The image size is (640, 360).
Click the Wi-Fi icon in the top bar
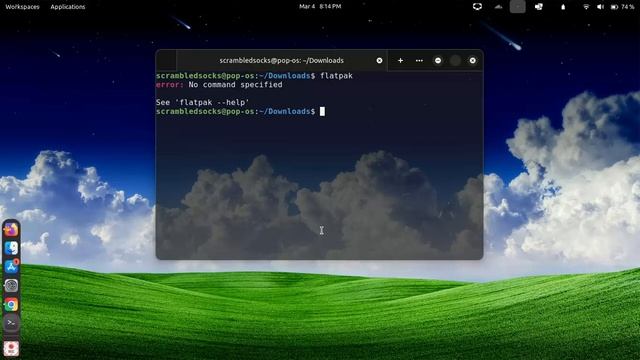point(586,7)
